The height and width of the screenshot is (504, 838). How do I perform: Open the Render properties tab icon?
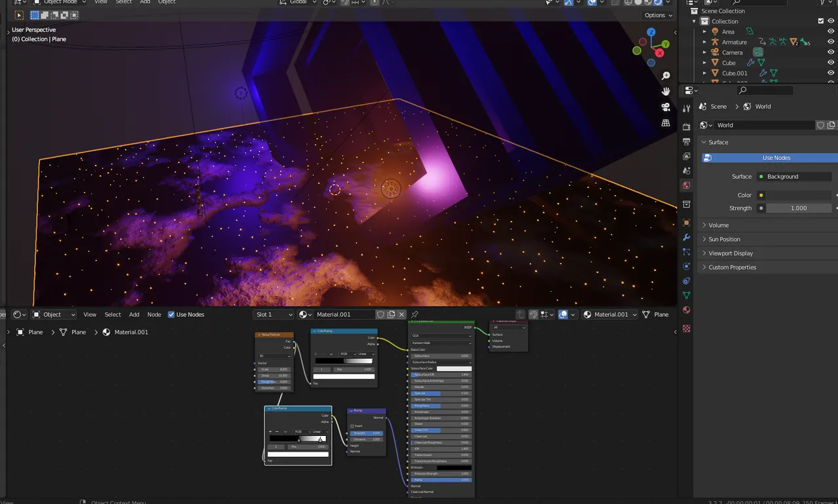coord(686,127)
